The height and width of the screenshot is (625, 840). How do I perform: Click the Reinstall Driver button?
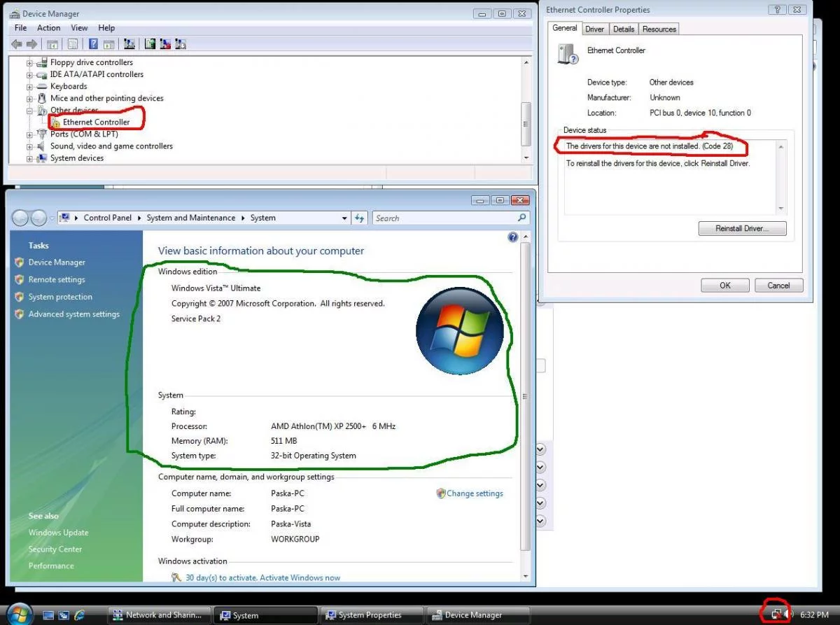click(742, 229)
